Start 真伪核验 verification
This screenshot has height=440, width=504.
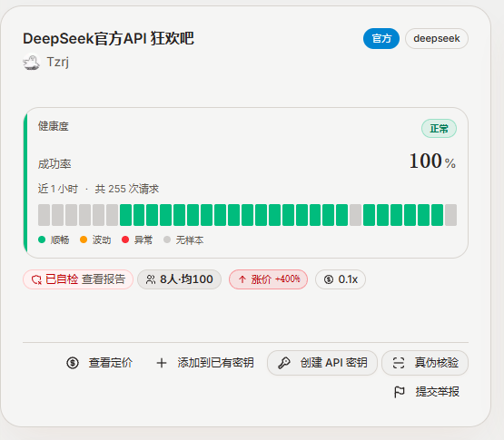click(x=425, y=363)
